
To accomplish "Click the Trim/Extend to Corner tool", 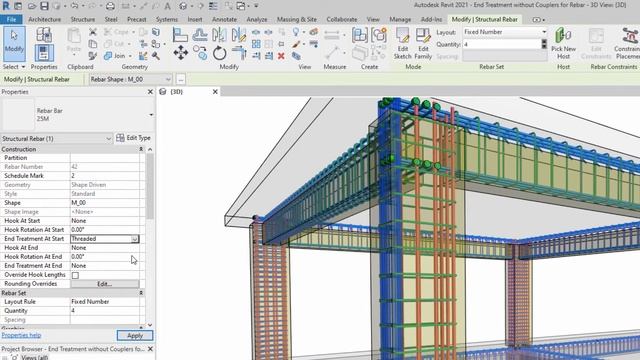I will point(239,53).
